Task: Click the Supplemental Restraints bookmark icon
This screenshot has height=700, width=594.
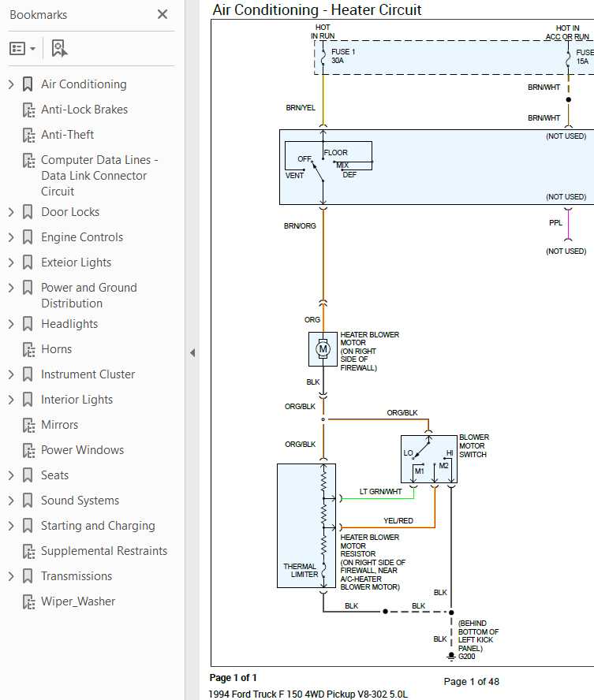Action: point(28,551)
